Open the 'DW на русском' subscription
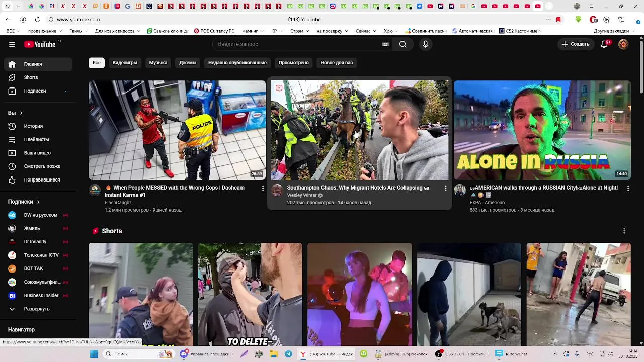Image resolution: width=644 pixels, height=362 pixels. click(38, 215)
